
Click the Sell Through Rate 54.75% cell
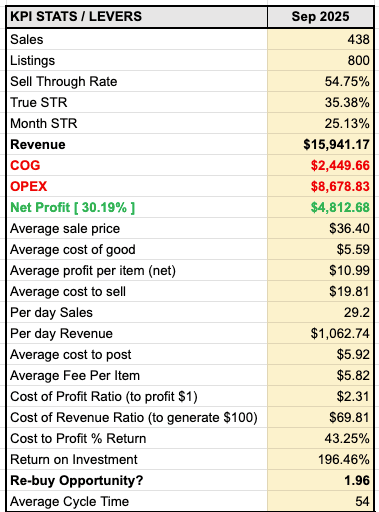[320, 81]
